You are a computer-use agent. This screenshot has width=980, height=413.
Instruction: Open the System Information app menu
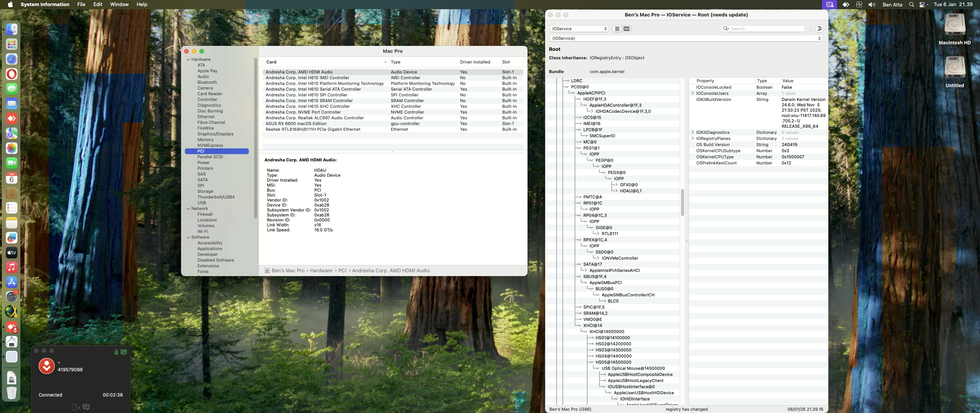coord(45,5)
